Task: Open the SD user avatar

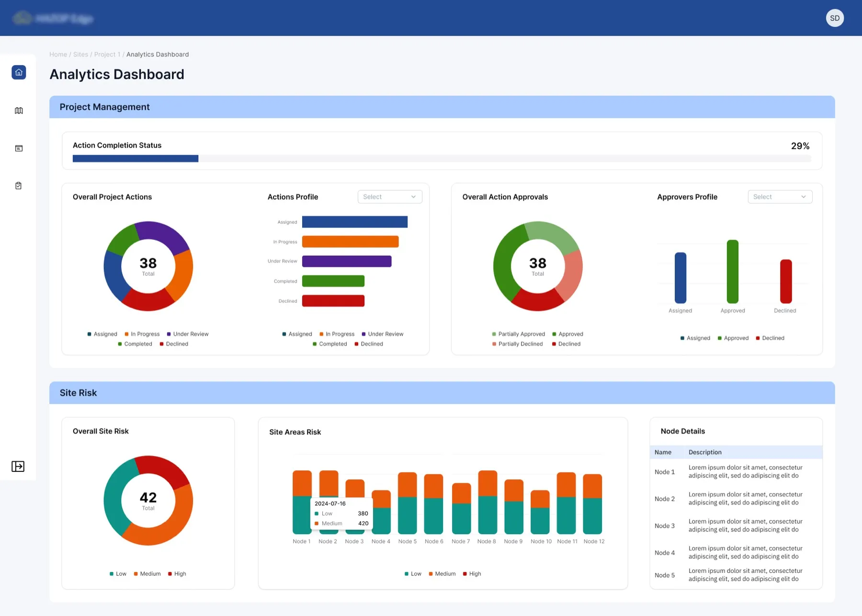Action: 835,18
